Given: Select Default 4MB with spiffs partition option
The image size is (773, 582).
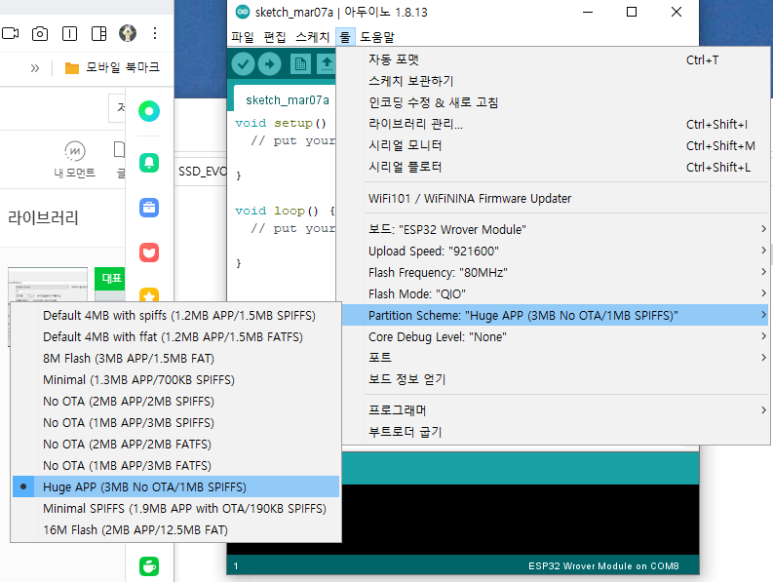Looking at the screenshot, I should tap(176, 315).
